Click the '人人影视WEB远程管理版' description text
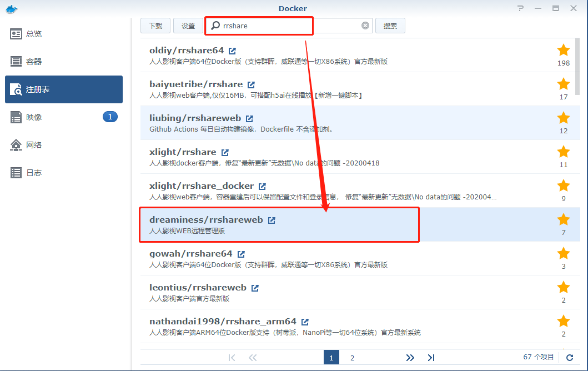The width and height of the screenshot is (588, 371). point(187,230)
